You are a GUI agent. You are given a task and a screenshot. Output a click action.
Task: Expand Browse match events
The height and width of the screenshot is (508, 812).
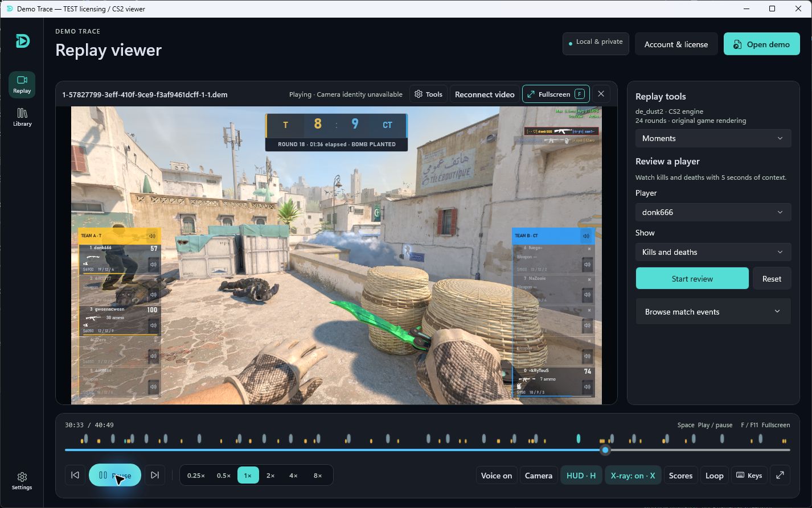[x=713, y=312]
